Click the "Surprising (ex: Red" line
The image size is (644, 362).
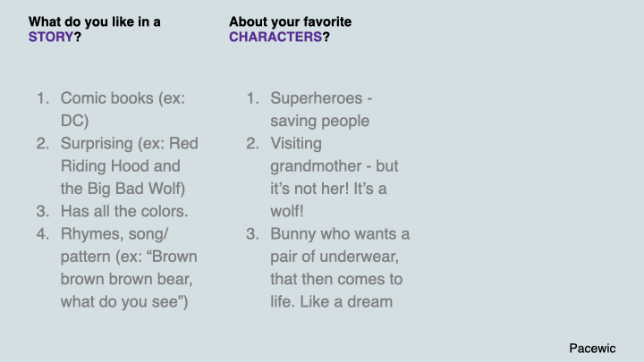point(129,143)
